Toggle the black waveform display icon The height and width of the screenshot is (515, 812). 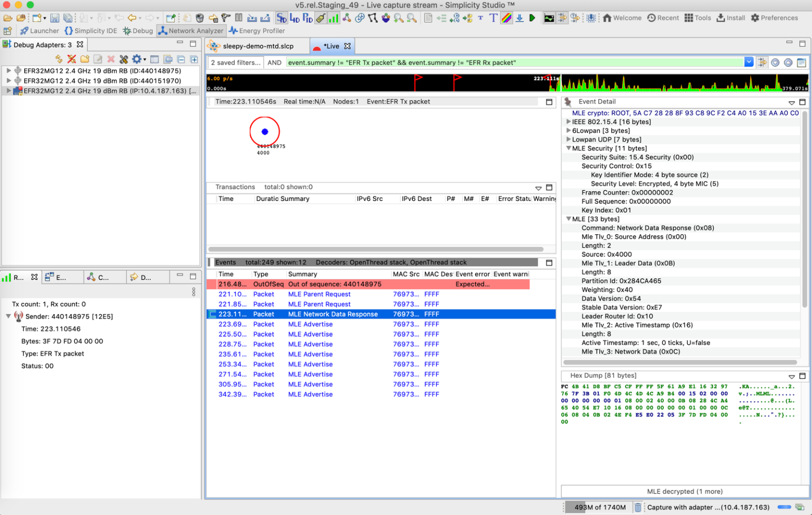(549, 18)
